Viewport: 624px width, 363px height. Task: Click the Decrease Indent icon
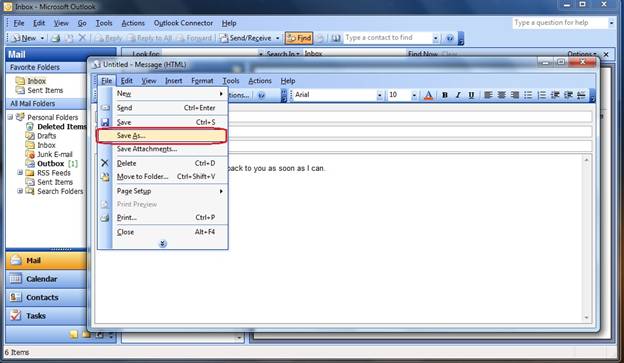pos(555,95)
